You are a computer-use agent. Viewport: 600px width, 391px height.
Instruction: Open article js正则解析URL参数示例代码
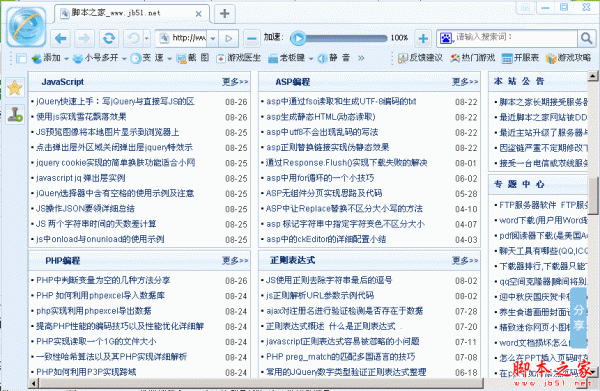(x=320, y=296)
